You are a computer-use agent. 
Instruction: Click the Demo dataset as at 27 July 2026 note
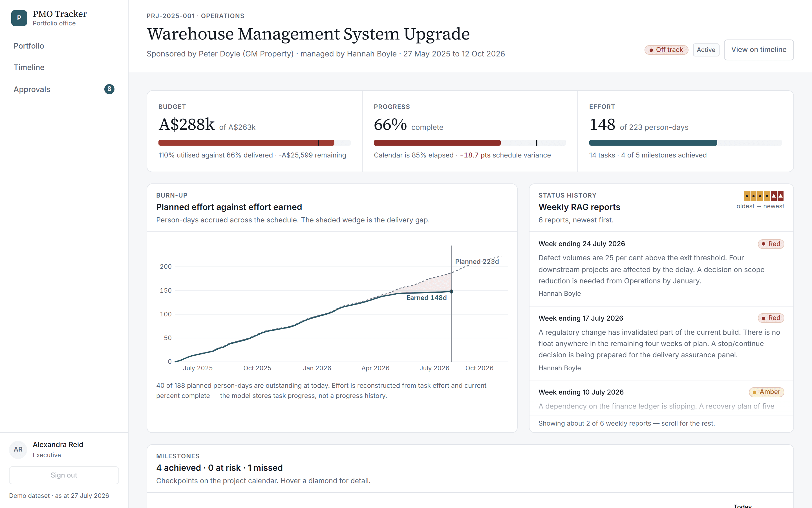coord(59,496)
